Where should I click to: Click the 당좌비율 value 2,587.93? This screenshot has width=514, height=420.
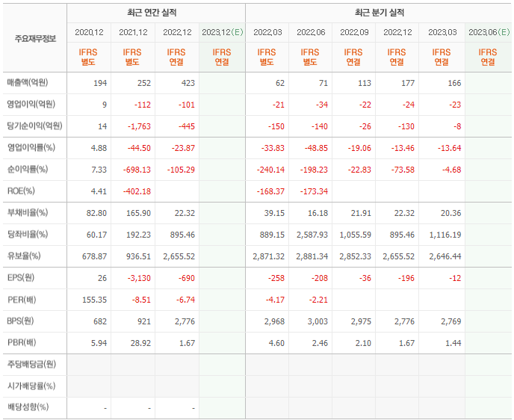coord(312,235)
